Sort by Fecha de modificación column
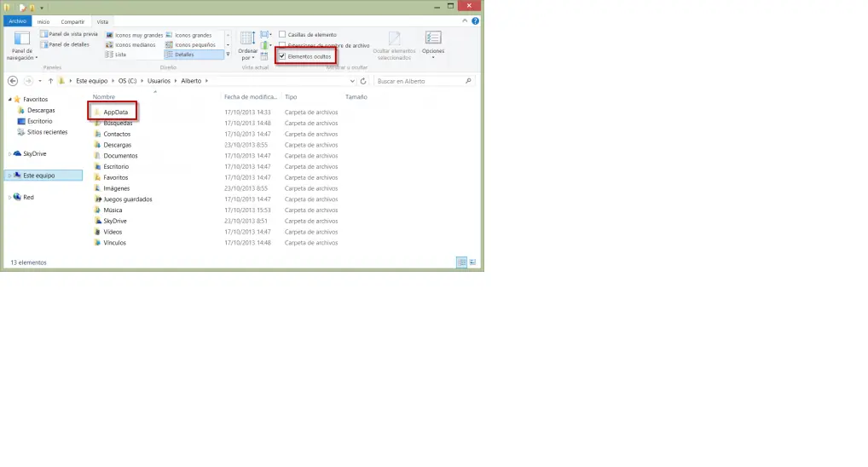Image resolution: width=868 pixels, height=467 pixels. click(x=250, y=97)
